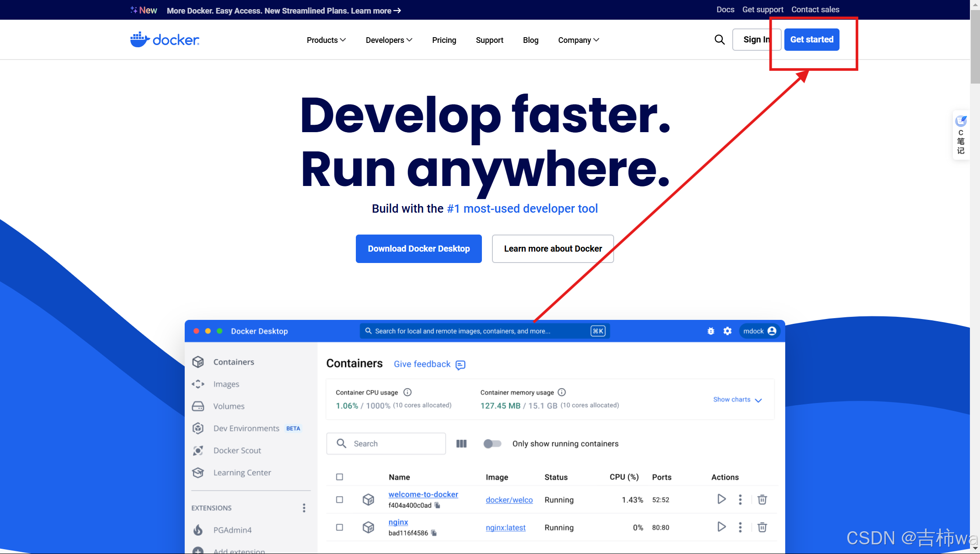Start the welcome-to-docker container play icon
Image resolution: width=980 pixels, height=554 pixels.
pos(721,499)
